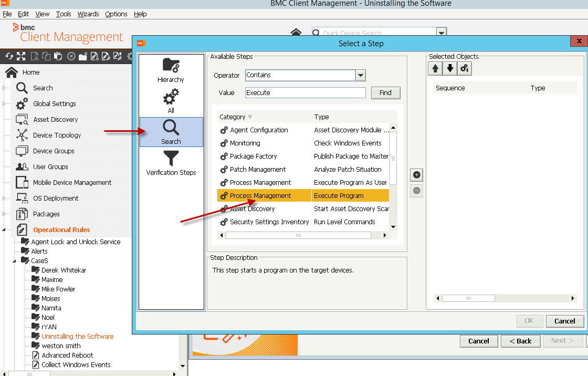Screen dimensions: 588x376
Task: Click the Paste clipboard toolbar icon
Action: click(58, 56)
